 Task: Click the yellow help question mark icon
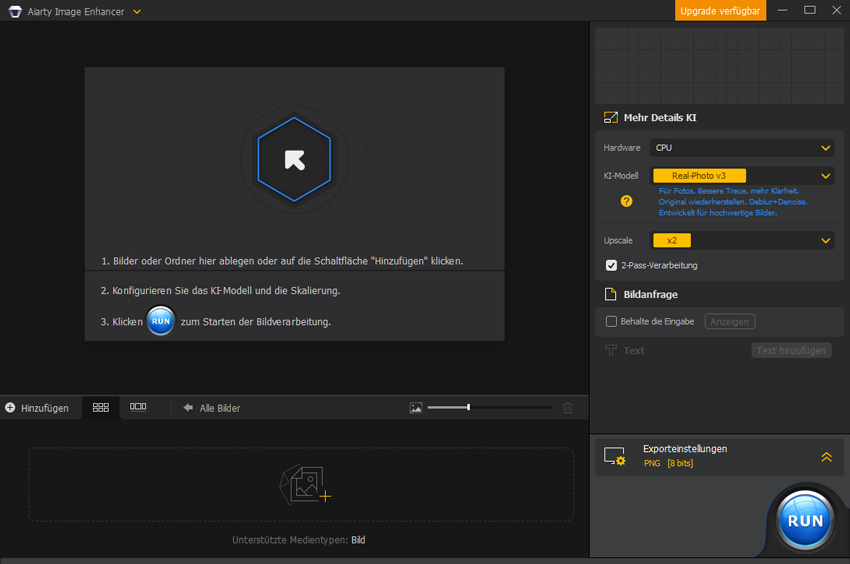[x=626, y=201]
